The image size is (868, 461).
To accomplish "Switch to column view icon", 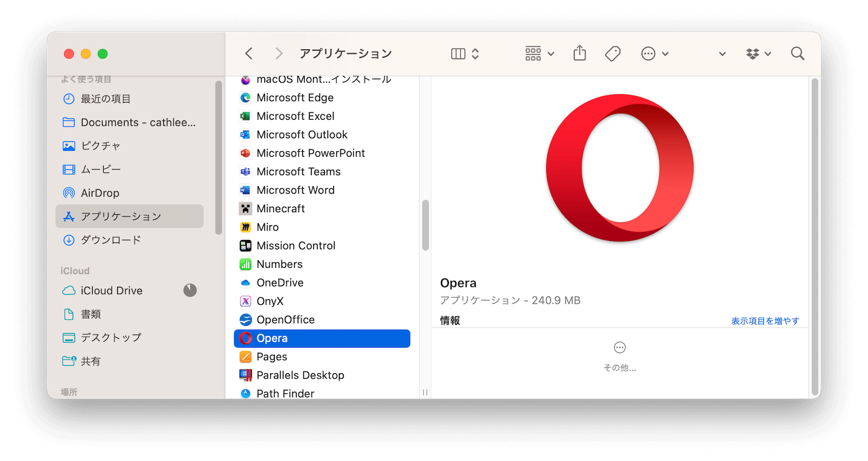I will [458, 54].
